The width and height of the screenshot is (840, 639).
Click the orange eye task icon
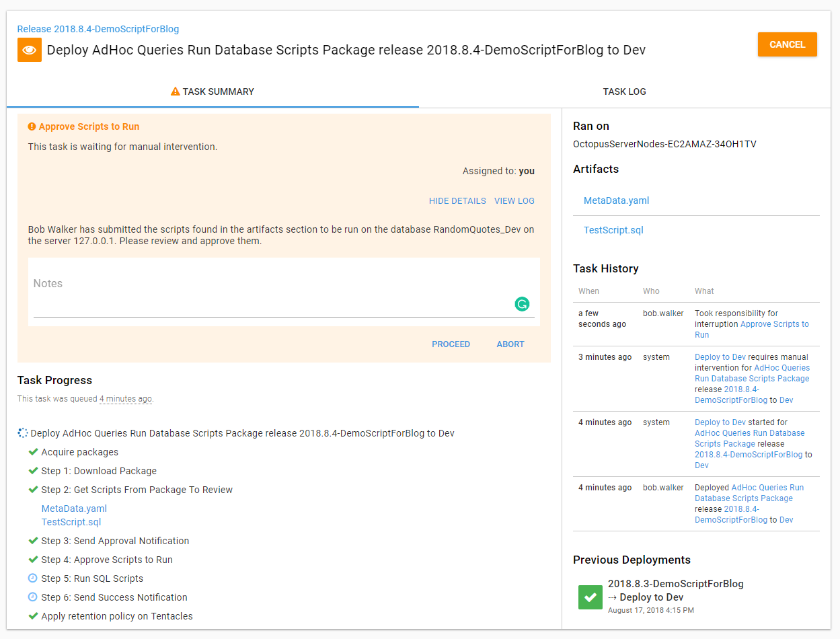30,50
